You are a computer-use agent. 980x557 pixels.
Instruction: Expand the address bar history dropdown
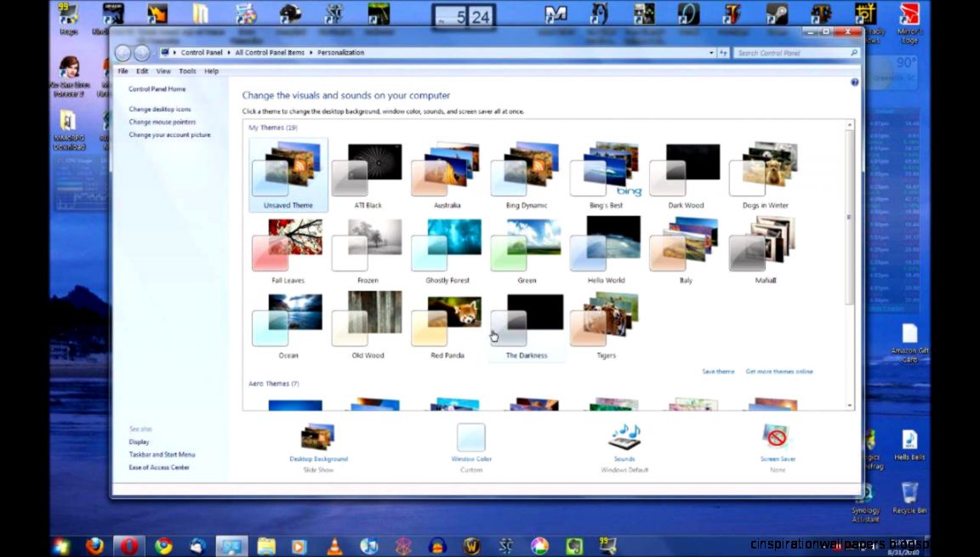click(x=711, y=52)
